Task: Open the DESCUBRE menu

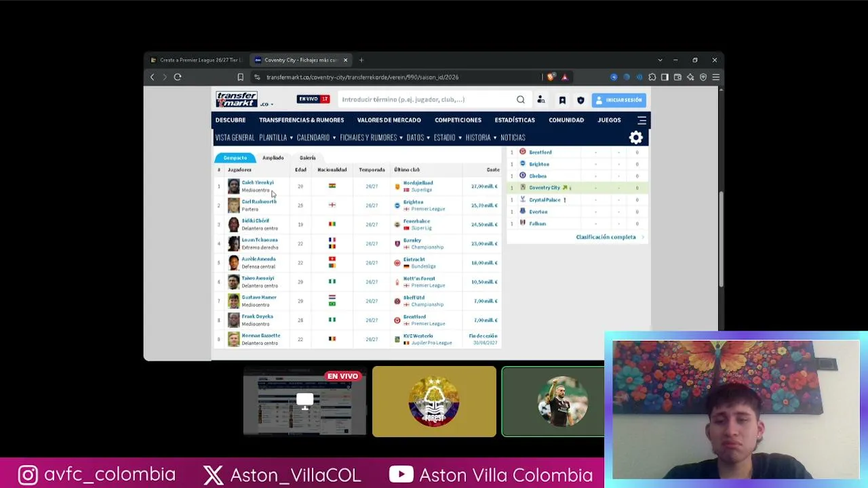Action: tap(231, 120)
